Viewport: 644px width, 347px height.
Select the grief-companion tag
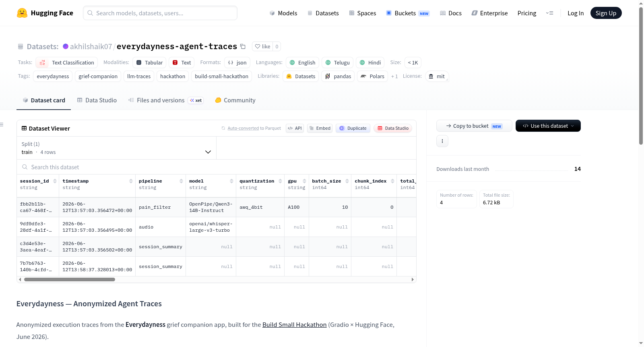[98, 76]
